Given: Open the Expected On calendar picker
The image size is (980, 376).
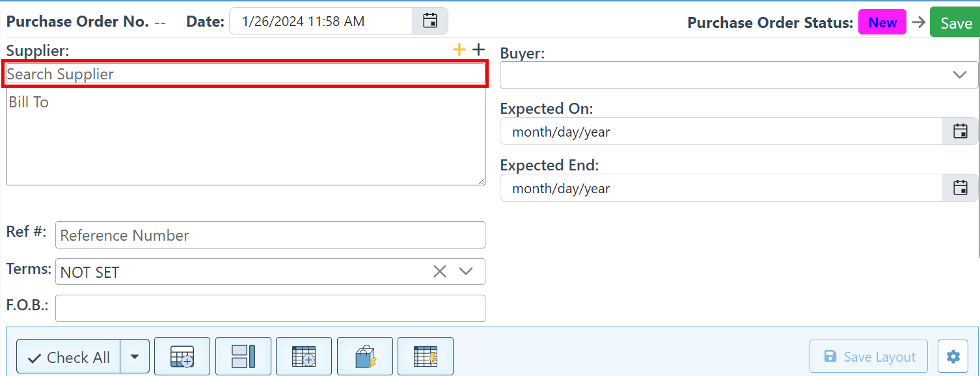Looking at the screenshot, I should click(960, 131).
